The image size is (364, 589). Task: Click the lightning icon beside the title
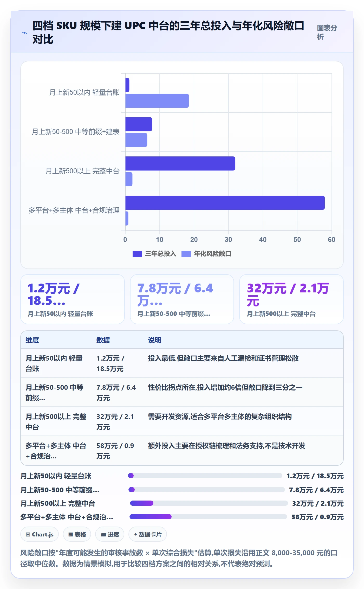pyautogui.click(x=24, y=33)
